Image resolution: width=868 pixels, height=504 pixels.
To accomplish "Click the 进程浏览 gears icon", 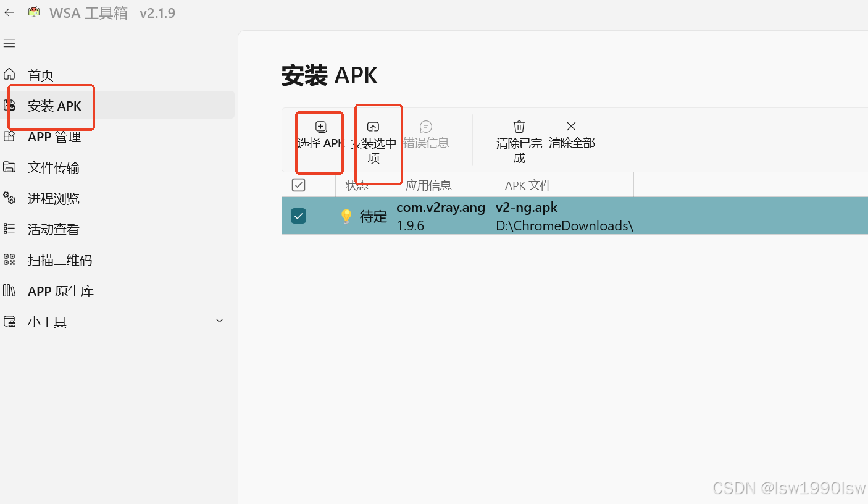I will pos(9,198).
